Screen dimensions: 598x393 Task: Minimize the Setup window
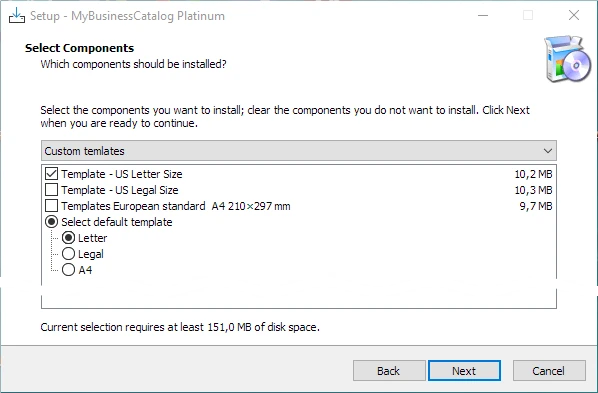click(x=483, y=16)
